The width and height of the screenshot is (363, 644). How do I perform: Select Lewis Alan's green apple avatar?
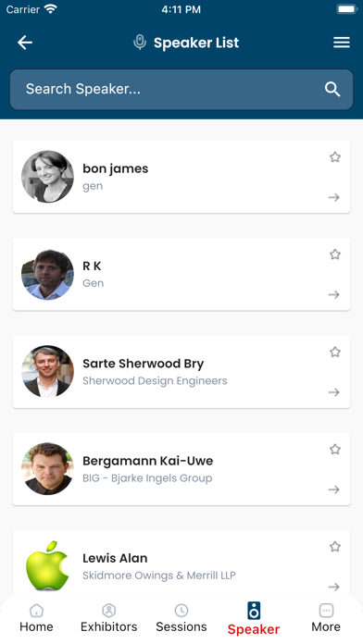[x=47, y=565]
